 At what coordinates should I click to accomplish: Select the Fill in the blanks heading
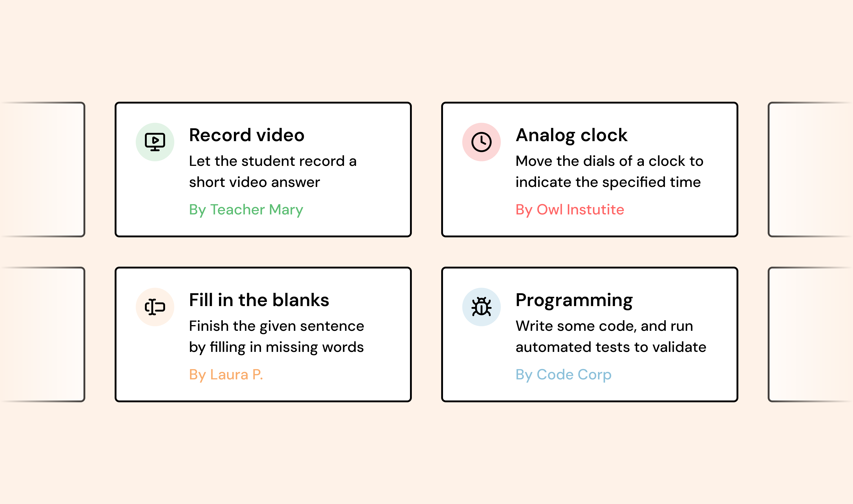pos(259,300)
